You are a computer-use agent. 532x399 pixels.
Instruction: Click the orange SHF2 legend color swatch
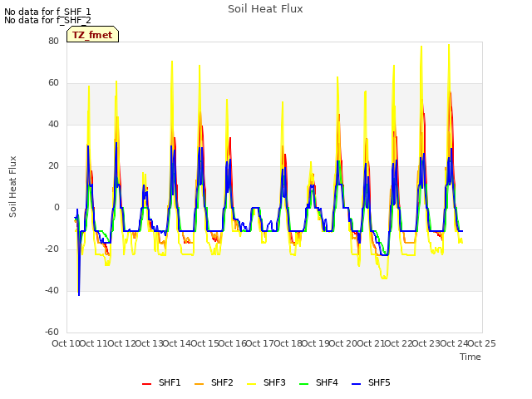point(199,384)
